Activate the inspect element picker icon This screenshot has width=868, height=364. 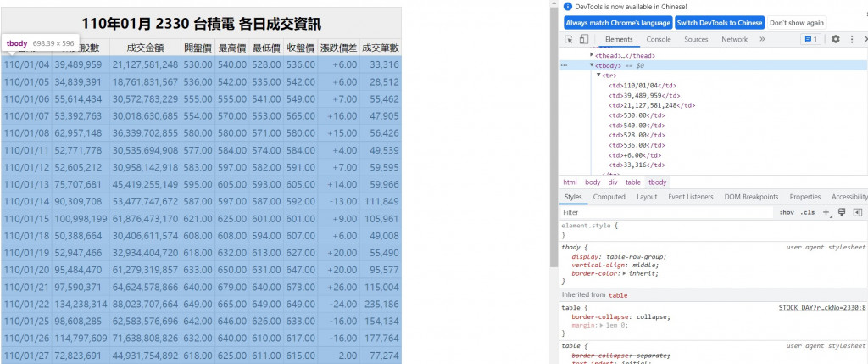coord(569,39)
